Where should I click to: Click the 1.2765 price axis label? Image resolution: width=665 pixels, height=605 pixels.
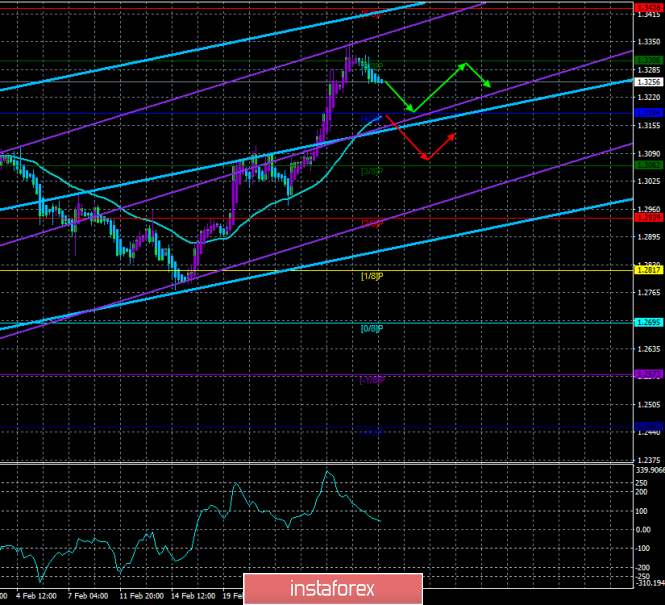649,293
